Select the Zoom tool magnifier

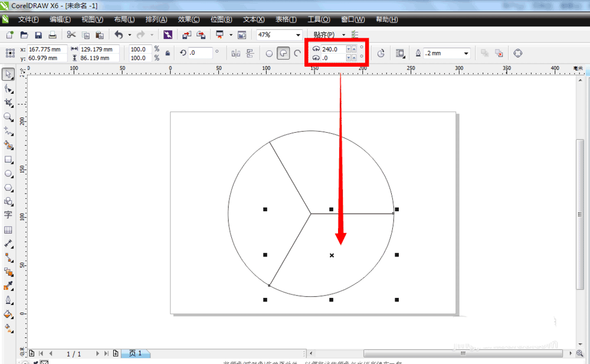click(8, 117)
